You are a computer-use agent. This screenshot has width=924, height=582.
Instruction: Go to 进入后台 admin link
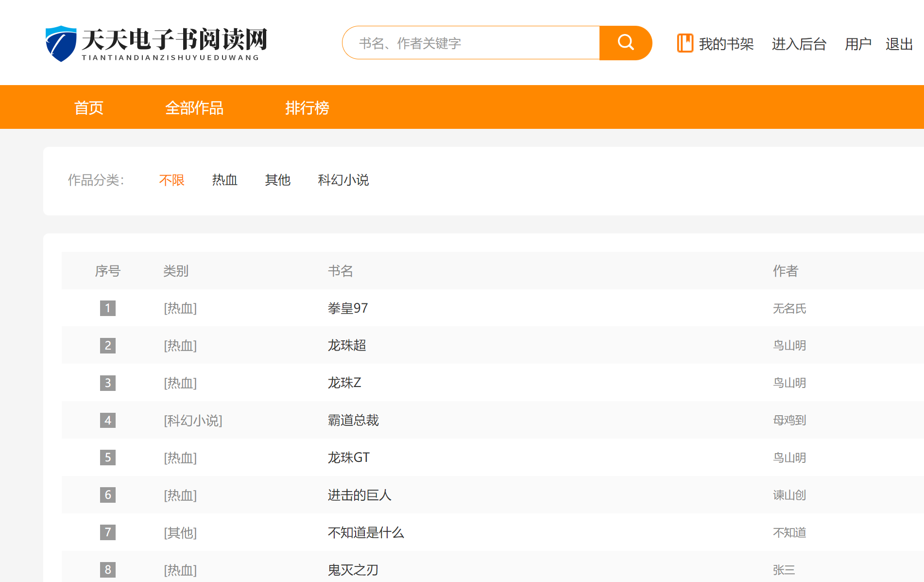[799, 44]
